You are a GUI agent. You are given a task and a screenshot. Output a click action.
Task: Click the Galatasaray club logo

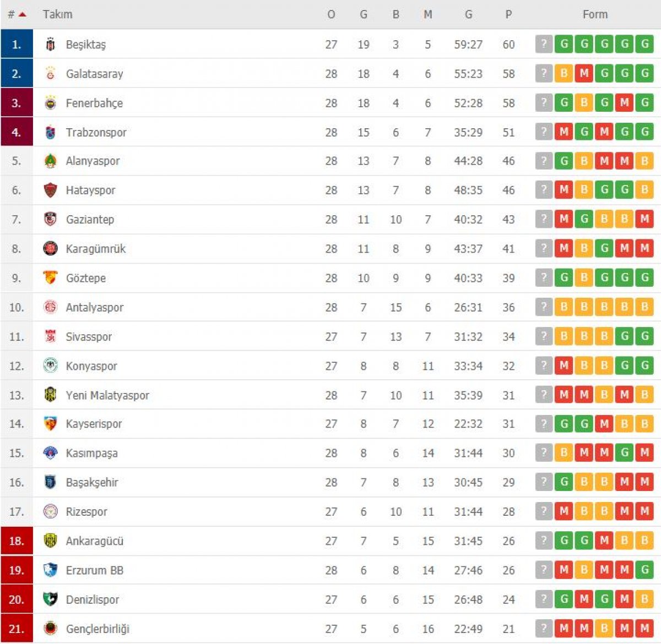tap(50, 74)
